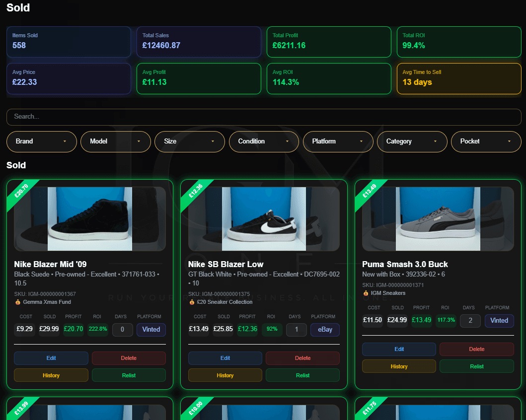Relist the Puma Smash 3.0 Buck
The image size is (526, 420).
click(477, 366)
